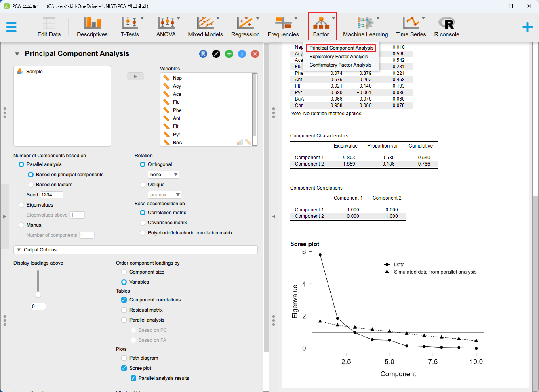Select Polychoric/tetrachoric correlation matrix
This screenshot has height=392, width=539.
(143, 233)
